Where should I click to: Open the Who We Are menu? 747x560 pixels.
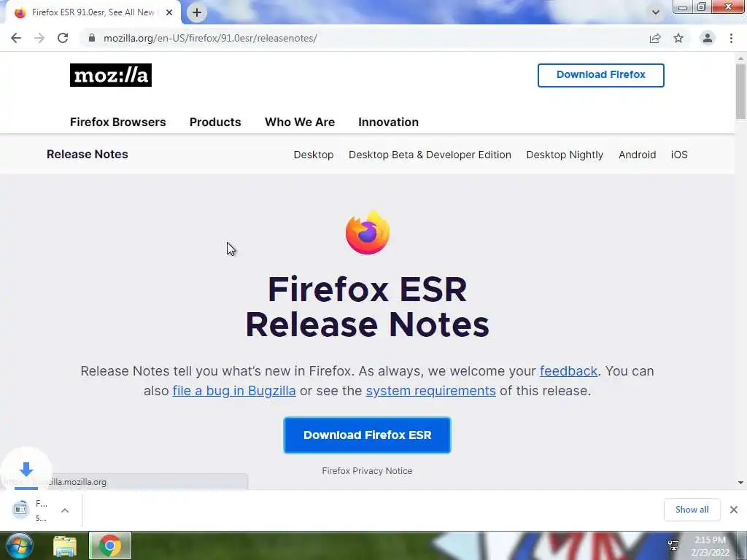[x=300, y=122]
